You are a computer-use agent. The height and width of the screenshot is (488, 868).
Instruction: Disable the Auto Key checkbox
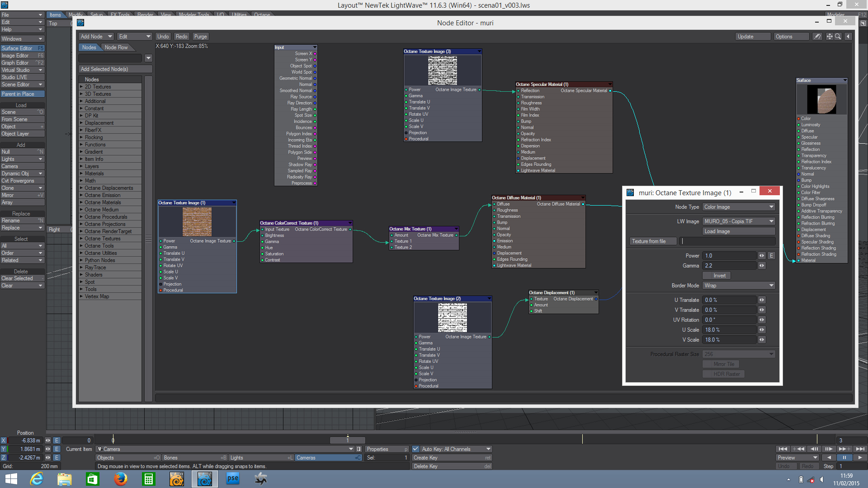[415, 449]
